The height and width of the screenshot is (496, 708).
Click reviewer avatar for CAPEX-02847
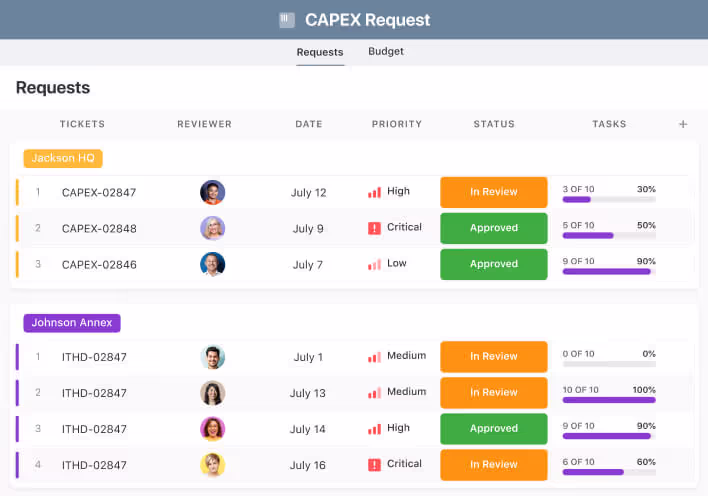[212, 192]
